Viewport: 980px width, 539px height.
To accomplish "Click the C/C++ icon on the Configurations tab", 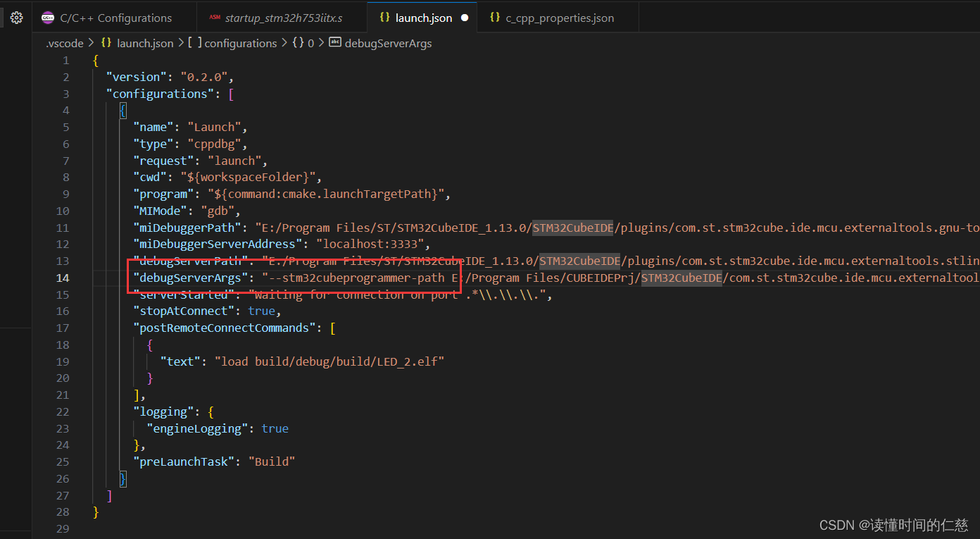I will [48, 17].
